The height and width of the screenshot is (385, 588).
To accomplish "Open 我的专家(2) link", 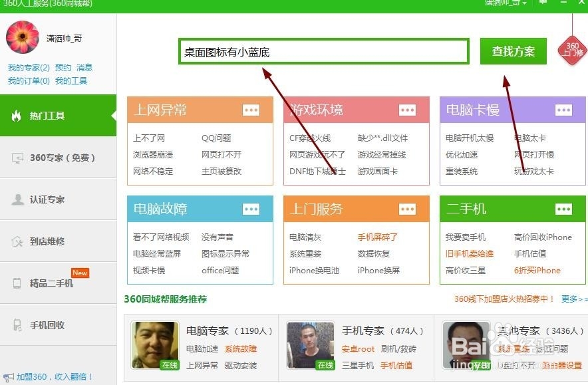I will pyautogui.click(x=29, y=68).
